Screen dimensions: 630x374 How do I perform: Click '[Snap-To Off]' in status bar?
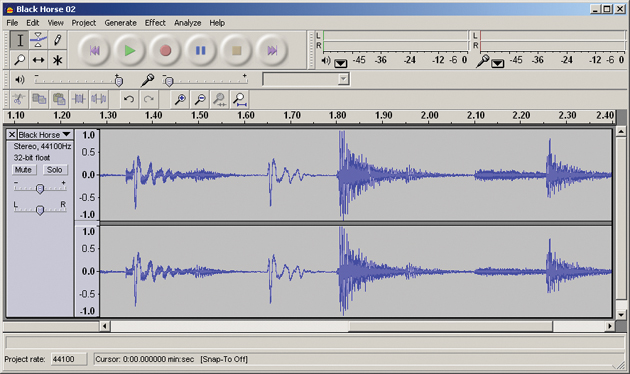(x=224, y=359)
